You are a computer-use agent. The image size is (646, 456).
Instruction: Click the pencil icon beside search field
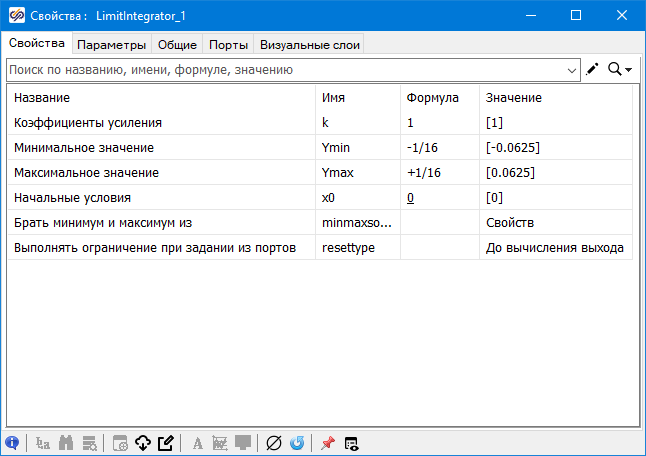coord(593,69)
